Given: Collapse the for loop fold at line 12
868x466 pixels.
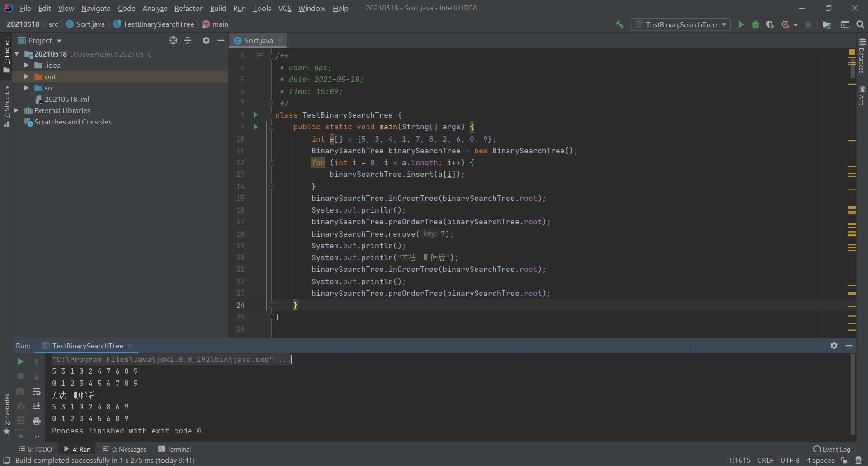Looking at the screenshot, I should click(272, 162).
